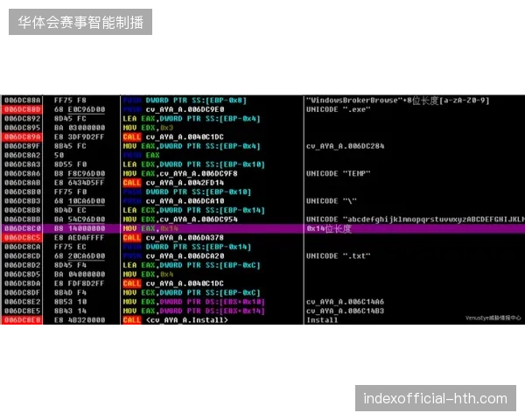Screen dimensions: 525x420
Task: Click breakpoint address 006DC8C5
Action: point(23,237)
